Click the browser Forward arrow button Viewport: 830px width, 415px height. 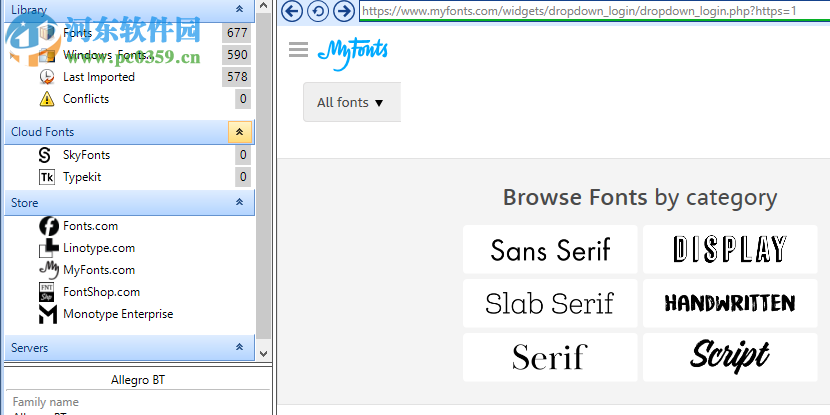[x=344, y=11]
